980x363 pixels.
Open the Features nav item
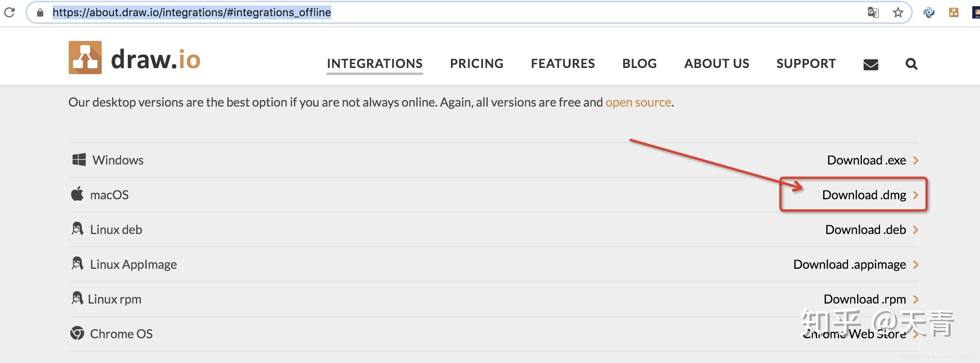(563, 63)
